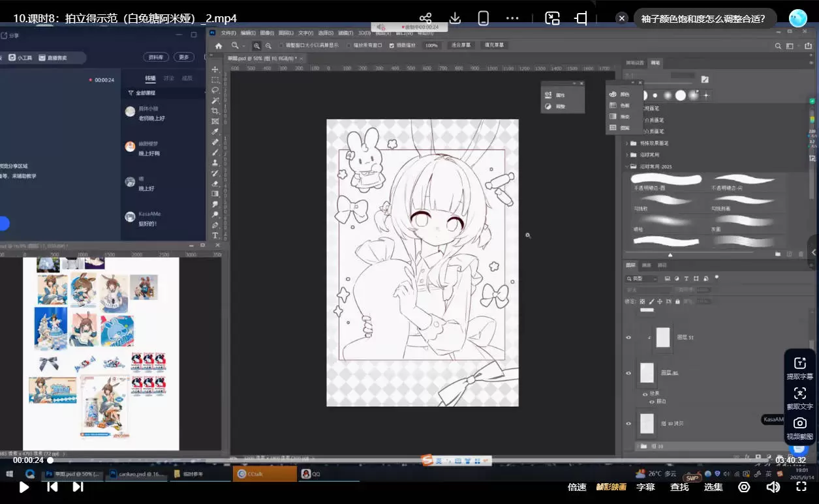Image resolution: width=819 pixels, height=504 pixels.
Task: Toggle visibility of 组 10 拷贝 layer
Action: coord(628,423)
